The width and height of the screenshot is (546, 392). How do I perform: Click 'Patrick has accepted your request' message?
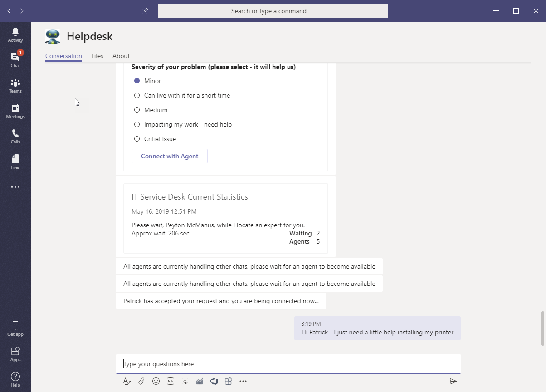[x=221, y=301]
